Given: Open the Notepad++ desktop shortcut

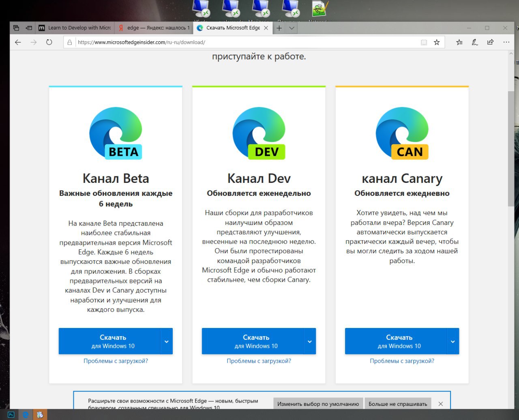Looking at the screenshot, I should (320, 10).
